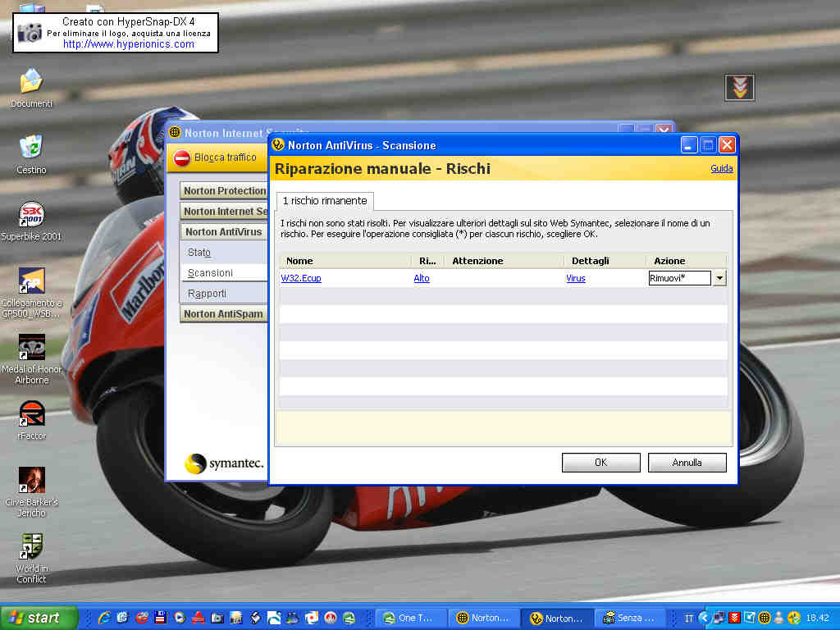Open Scansioni in the Norton AntiVirus menu

coord(210,272)
